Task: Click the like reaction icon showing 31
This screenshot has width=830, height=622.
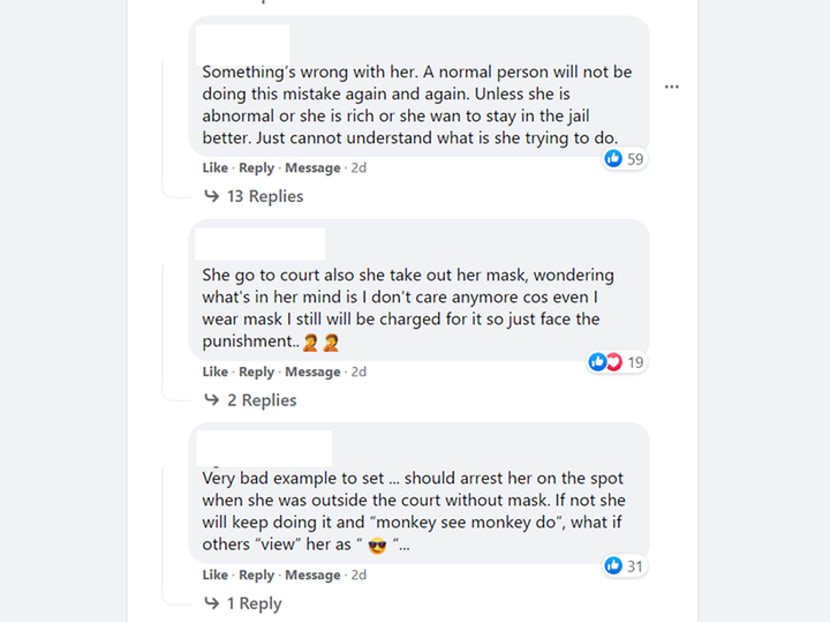Action: (x=613, y=566)
